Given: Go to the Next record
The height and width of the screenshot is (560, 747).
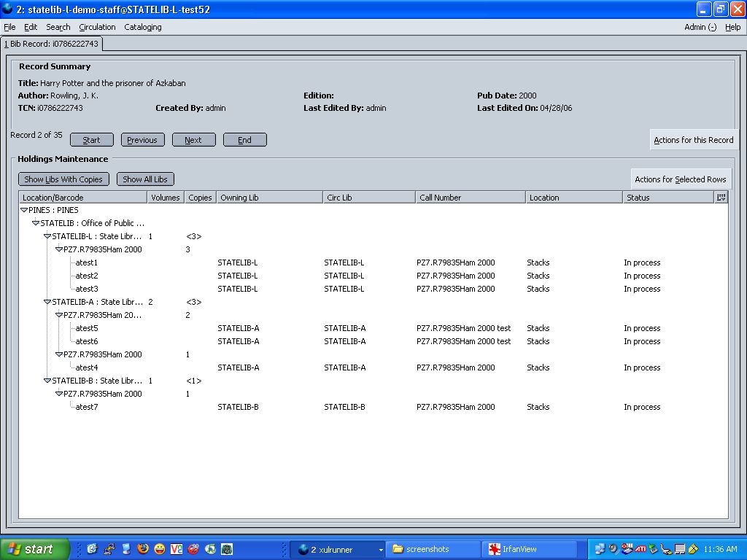Looking at the screenshot, I should (x=193, y=140).
